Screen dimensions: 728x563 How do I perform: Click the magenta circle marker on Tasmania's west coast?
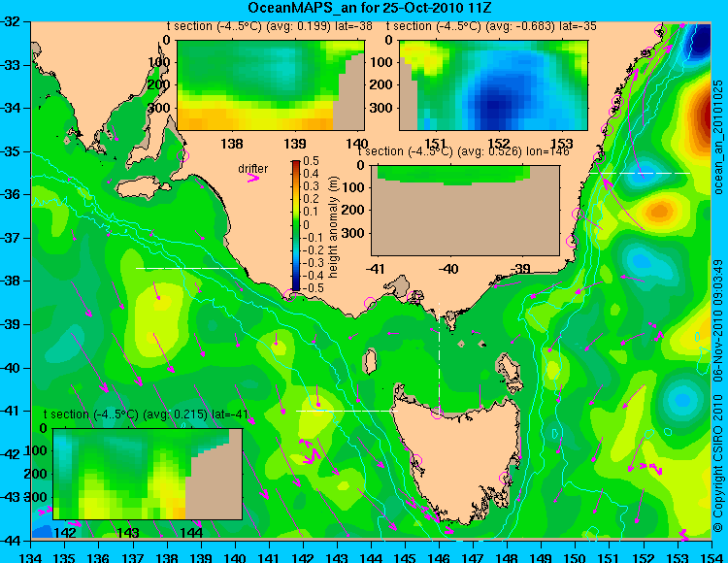pyautogui.click(x=415, y=461)
